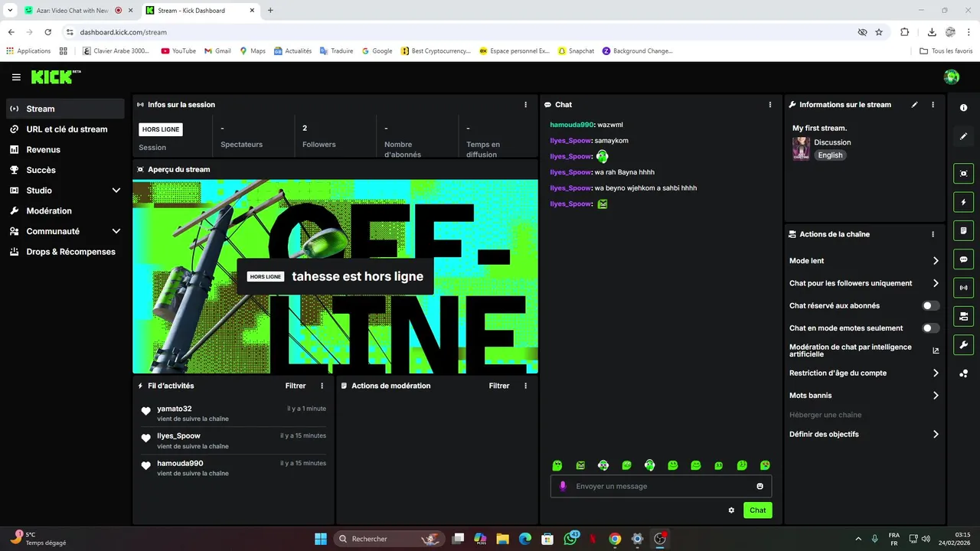Viewport: 980px width, 551px height.
Task: Open Modération in sidebar
Action: click(65, 210)
